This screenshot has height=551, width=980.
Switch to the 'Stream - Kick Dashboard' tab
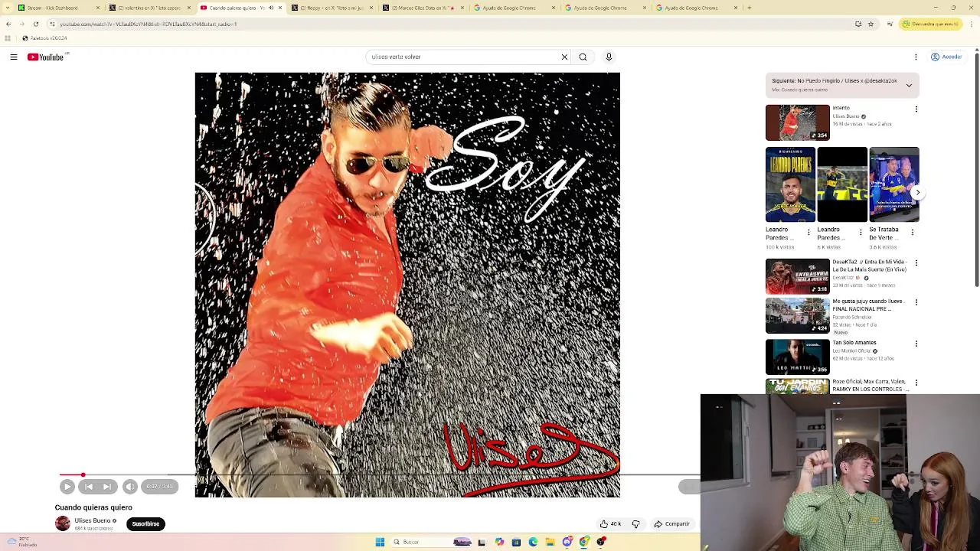tap(58, 8)
